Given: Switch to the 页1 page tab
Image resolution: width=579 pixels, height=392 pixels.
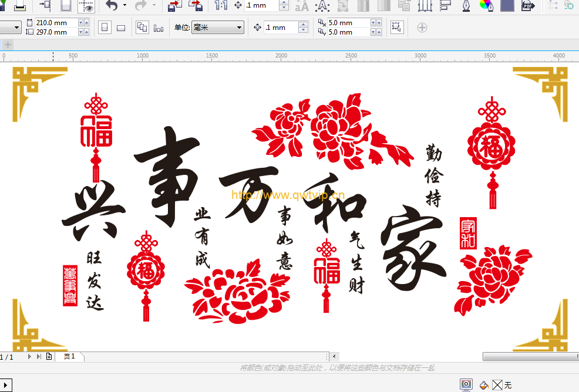Looking at the screenshot, I should pyautogui.click(x=69, y=356).
